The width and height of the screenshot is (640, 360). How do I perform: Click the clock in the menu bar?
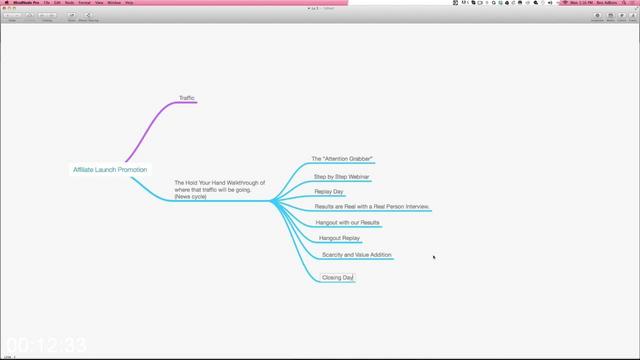[x=582, y=2]
